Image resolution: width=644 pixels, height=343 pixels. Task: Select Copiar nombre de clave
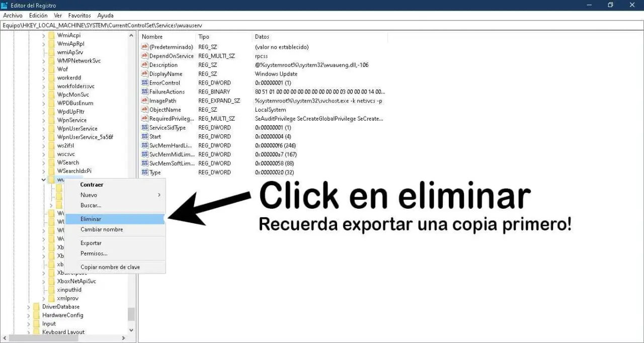115,267
